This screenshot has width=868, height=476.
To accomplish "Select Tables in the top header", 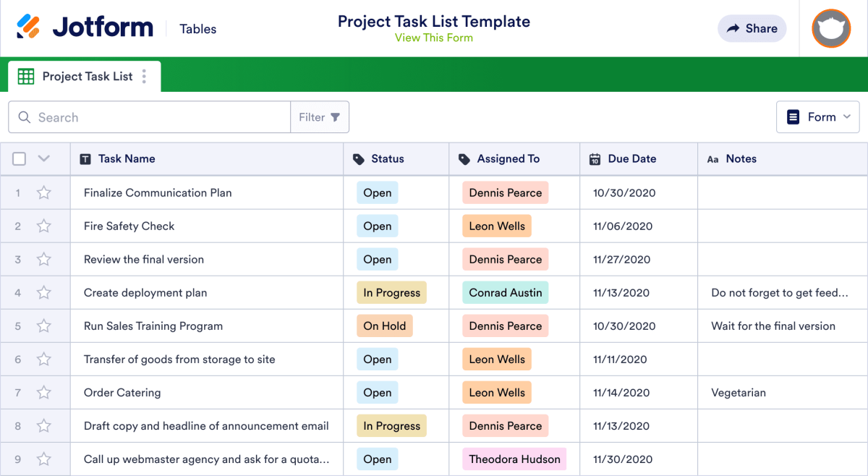I will (x=197, y=29).
